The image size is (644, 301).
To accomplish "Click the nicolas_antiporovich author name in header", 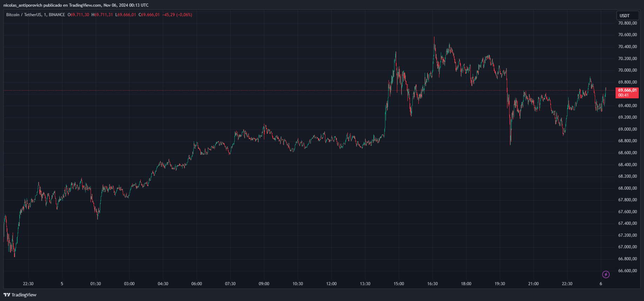I will (23, 5).
